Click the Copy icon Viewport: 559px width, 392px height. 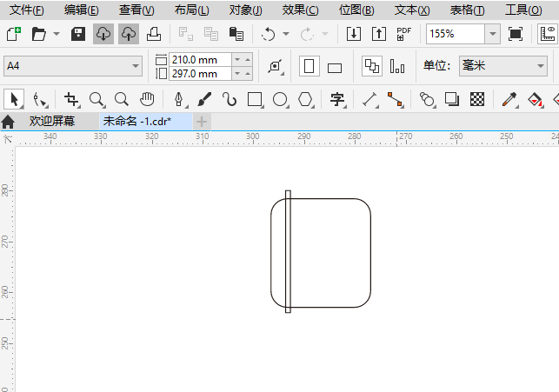point(211,34)
